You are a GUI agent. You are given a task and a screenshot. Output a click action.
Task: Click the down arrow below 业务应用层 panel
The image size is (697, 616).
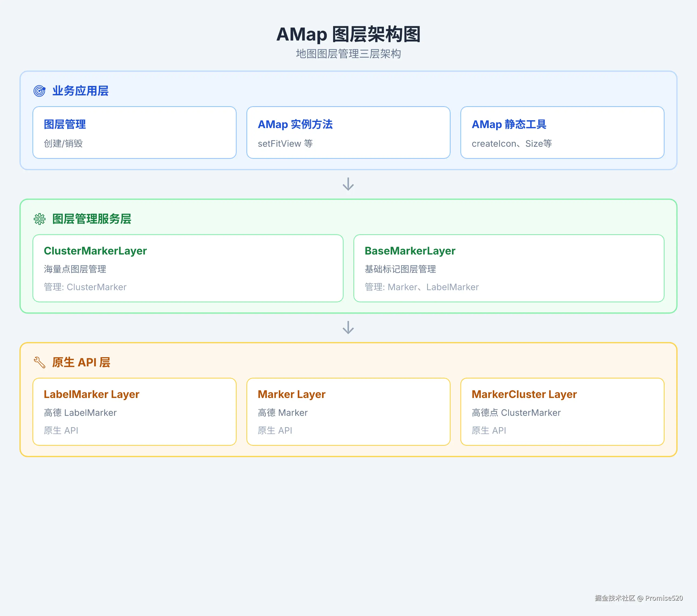[348, 184]
